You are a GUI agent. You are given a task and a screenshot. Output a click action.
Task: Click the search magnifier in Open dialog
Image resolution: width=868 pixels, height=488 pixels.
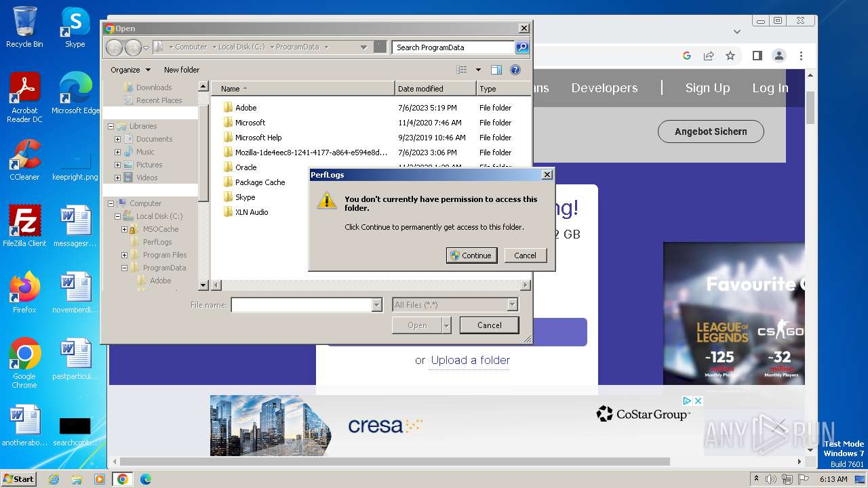click(522, 47)
